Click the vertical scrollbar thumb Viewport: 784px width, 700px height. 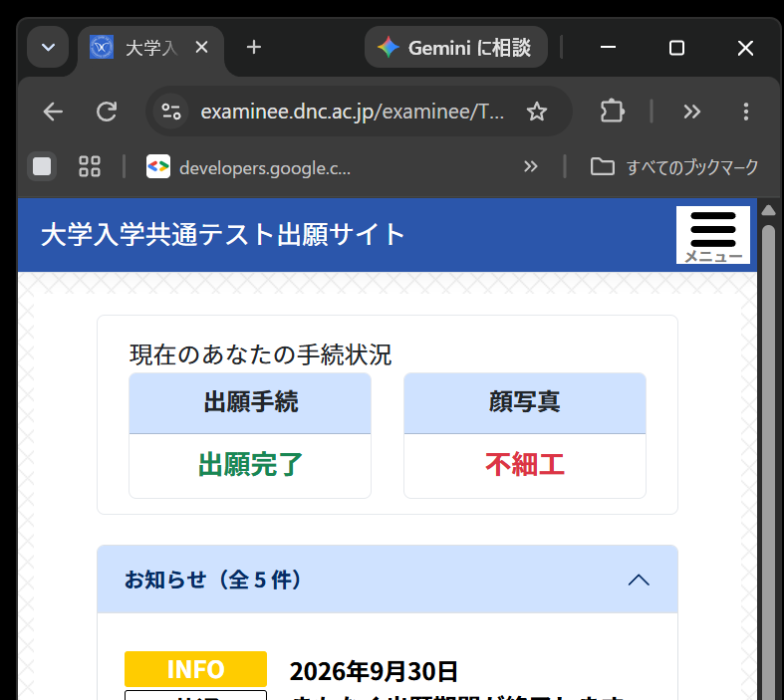point(768,462)
